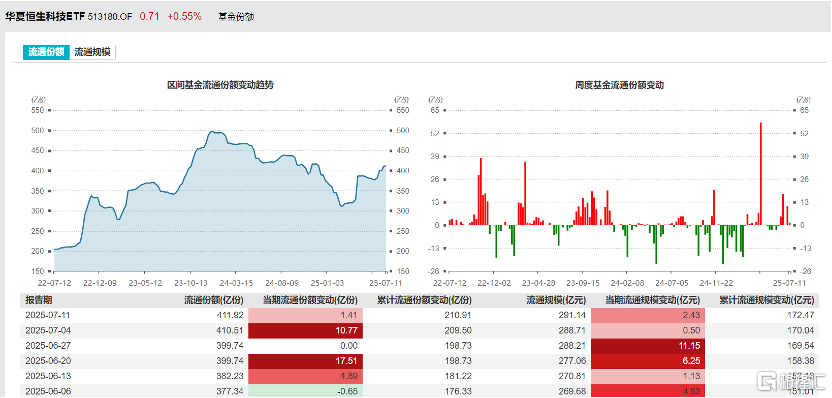
Task: Click the 24-11-22 label on weekly chart axis
Action: pos(715,283)
